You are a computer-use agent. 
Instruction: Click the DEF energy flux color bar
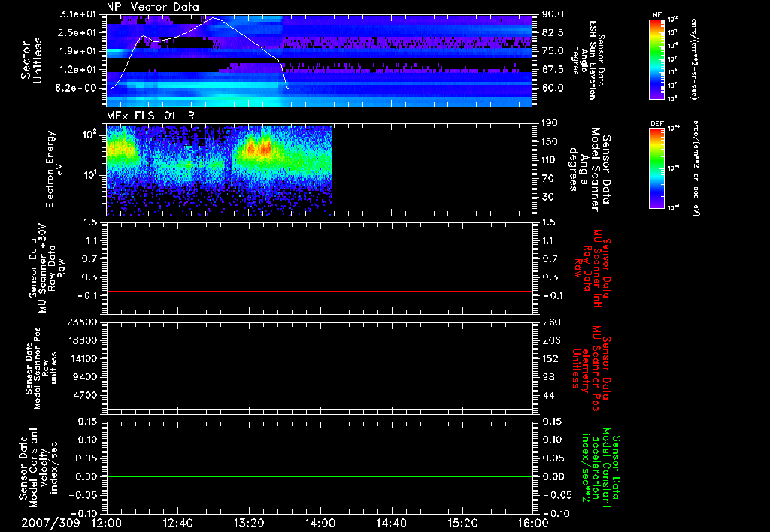[657, 168]
